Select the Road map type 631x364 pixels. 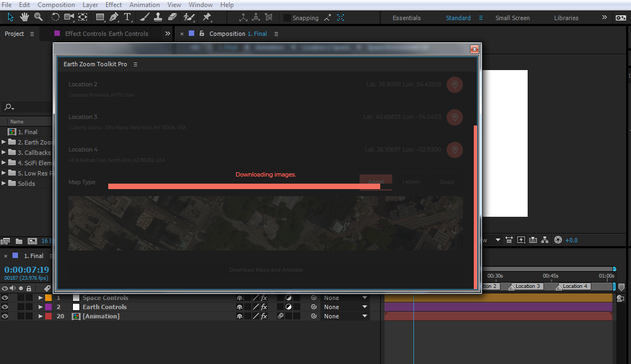(446, 182)
